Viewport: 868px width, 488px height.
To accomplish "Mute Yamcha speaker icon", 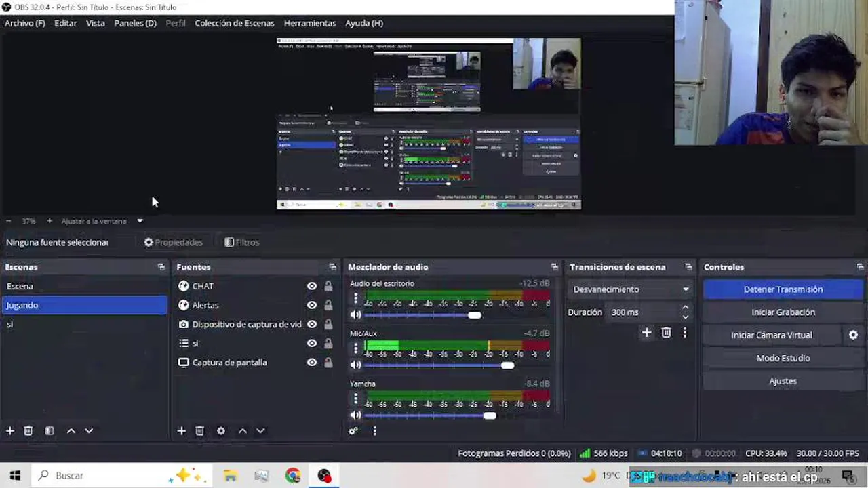I will 355,415.
